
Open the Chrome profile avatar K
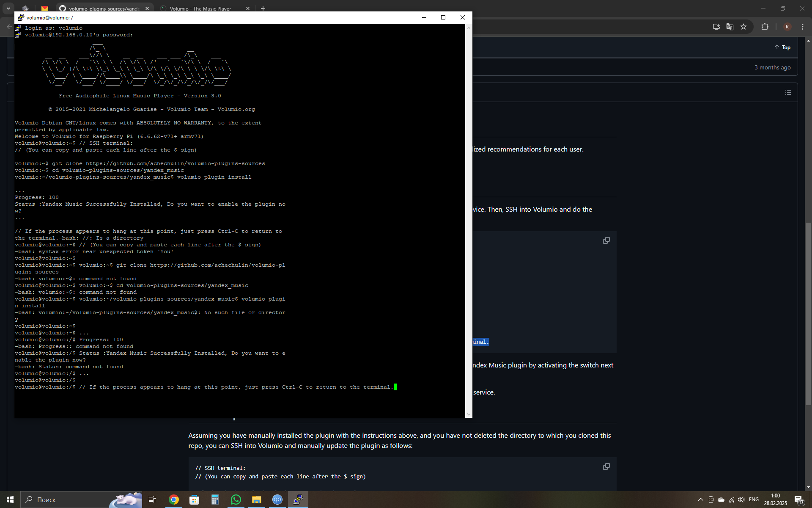(787, 27)
